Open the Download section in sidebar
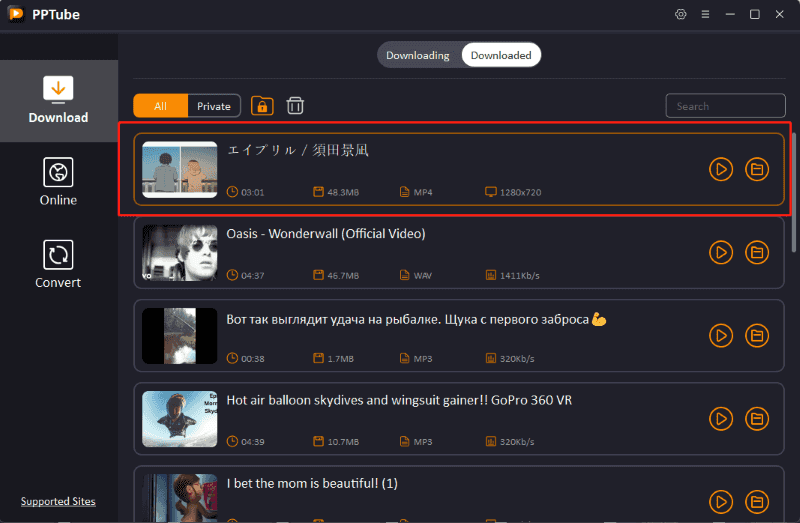Screen dimensions: 800x523 pos(59,101)
